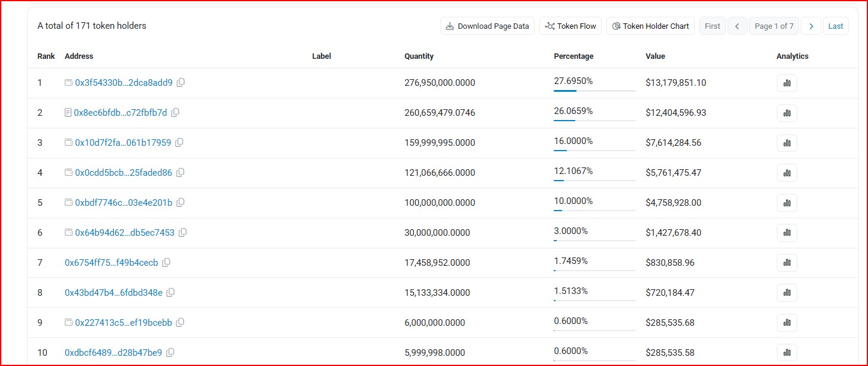Select quantity 276,950,000.0000
This screenshot has width=868, height=366.
(x=440, y=83)
